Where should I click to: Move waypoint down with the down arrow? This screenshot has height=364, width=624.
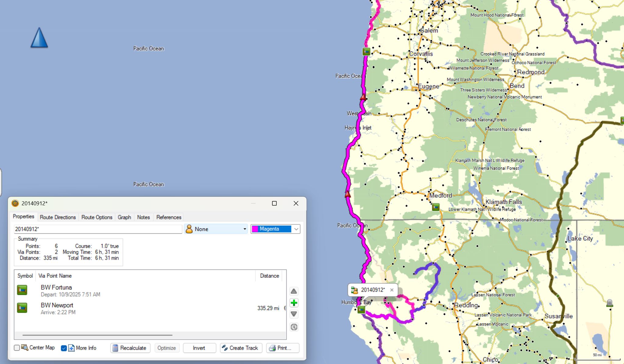click(x=294, y=314)
